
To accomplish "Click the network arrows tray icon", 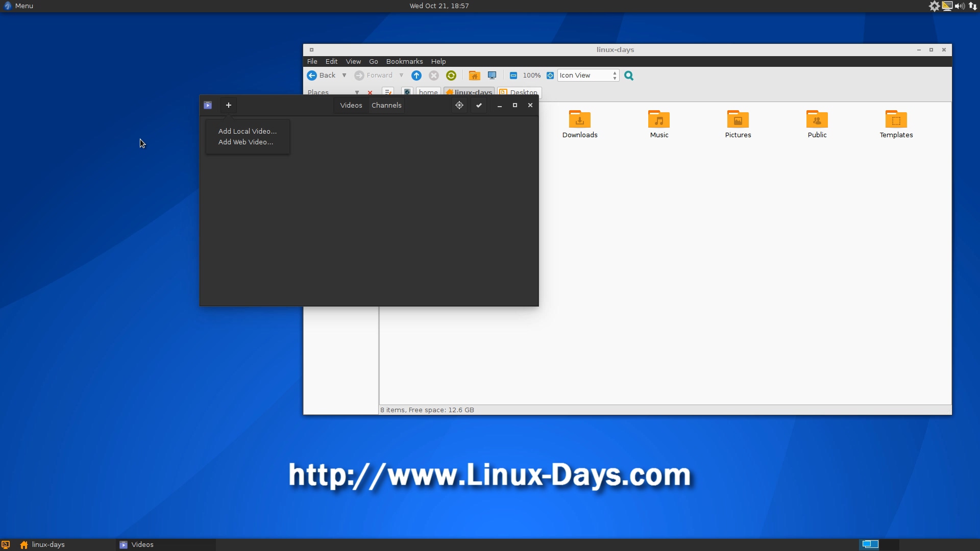I will (x=973, y=6).
